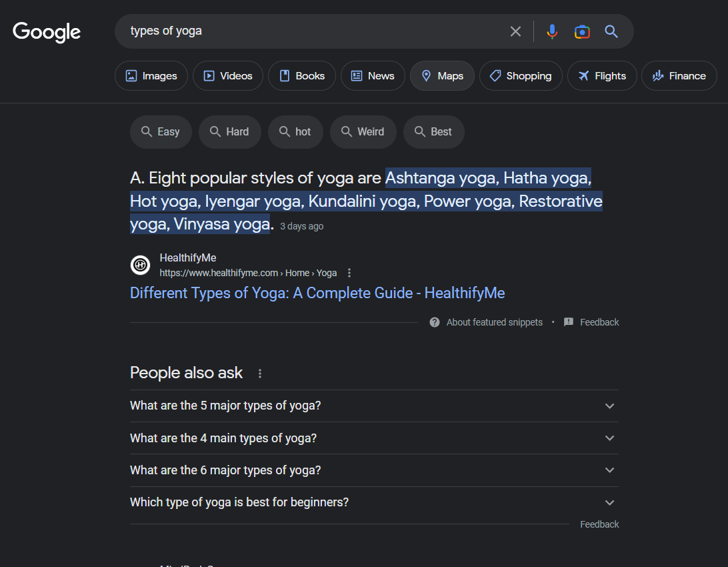
Task: Select the Weird refinement chip
Action: 363,132
